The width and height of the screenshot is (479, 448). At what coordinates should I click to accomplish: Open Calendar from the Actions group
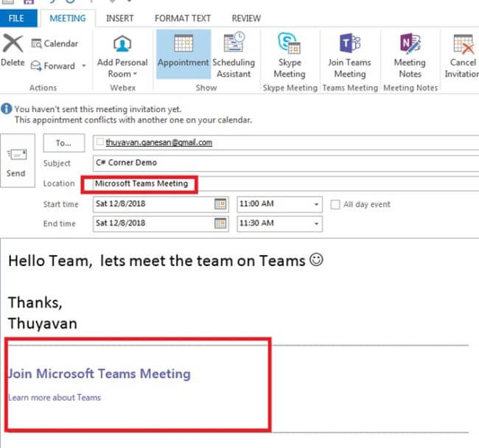click(55, 43)
